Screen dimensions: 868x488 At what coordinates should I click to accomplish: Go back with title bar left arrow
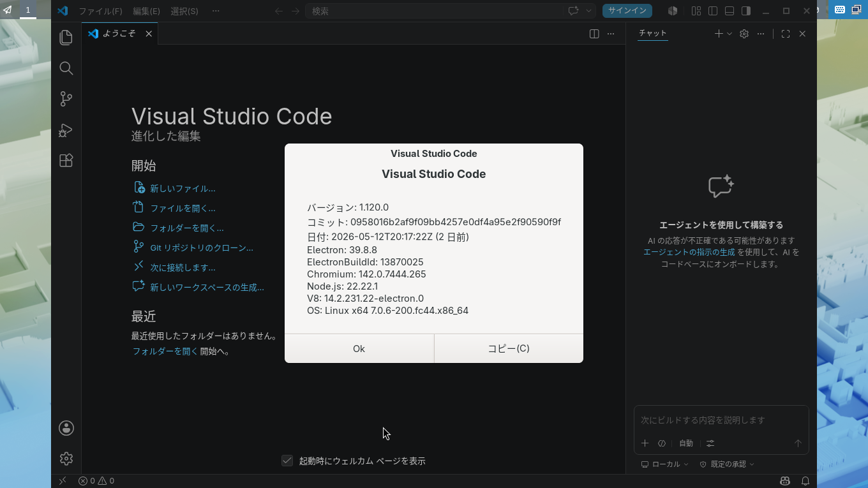[x=279, y=11]
